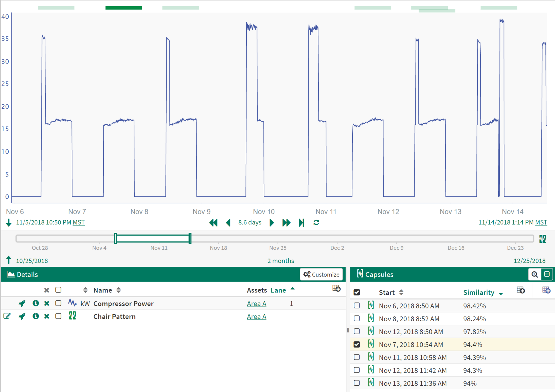This screenshot has height=392, width=555.
Task: Add column icon in Details table
Action: [336, 288]
